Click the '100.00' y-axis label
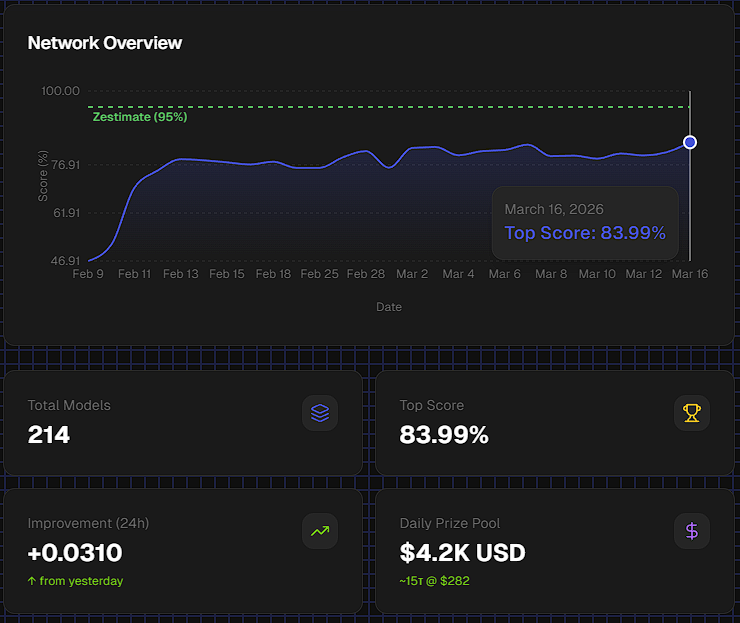 (x=60, y=91)
